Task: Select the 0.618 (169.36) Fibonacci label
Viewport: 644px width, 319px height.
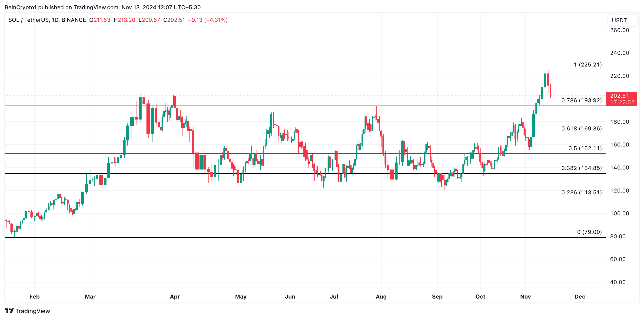Action: [x=581, y=129]
